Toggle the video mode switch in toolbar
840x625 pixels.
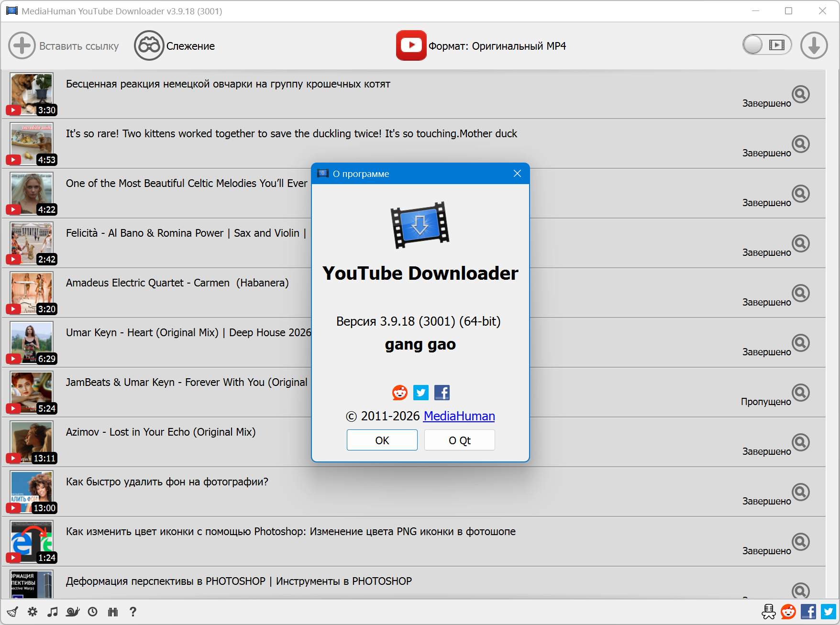click(x=766, y=45)
